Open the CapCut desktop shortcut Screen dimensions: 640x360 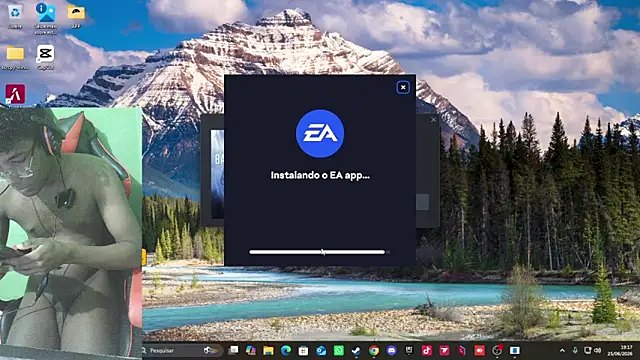pos(45,57)
